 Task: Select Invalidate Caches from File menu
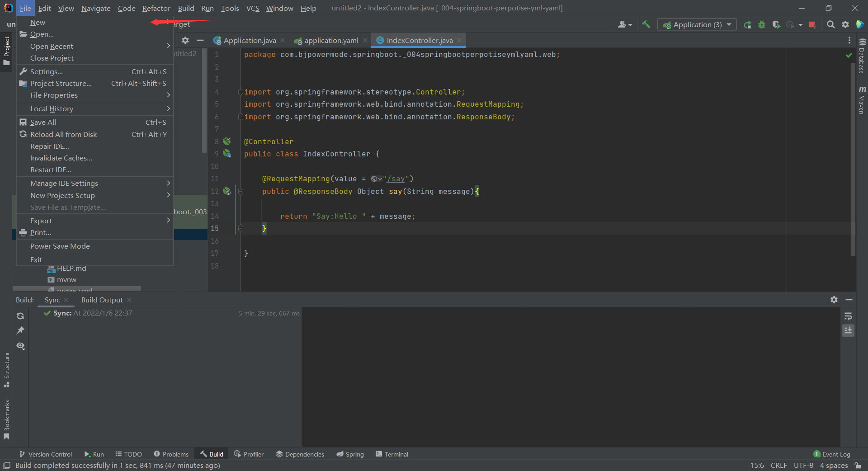(x=61, y=158)
